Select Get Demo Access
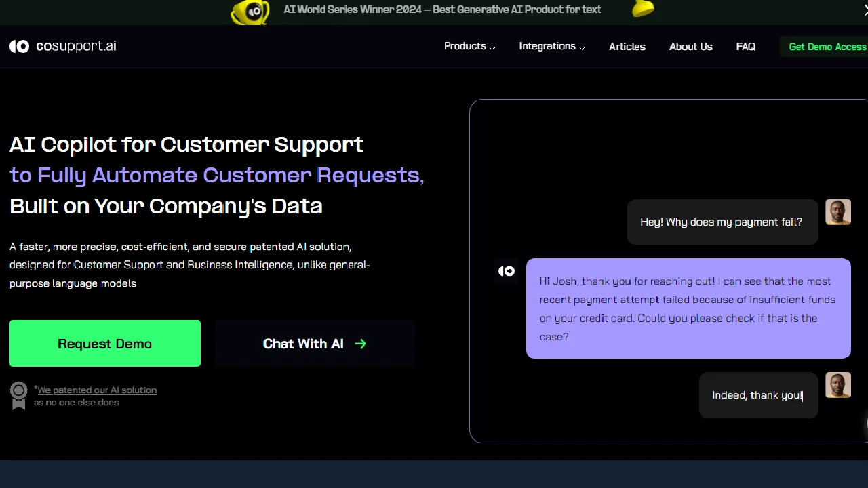The height and width of the screenshot is (488, 868). (827, 46)
